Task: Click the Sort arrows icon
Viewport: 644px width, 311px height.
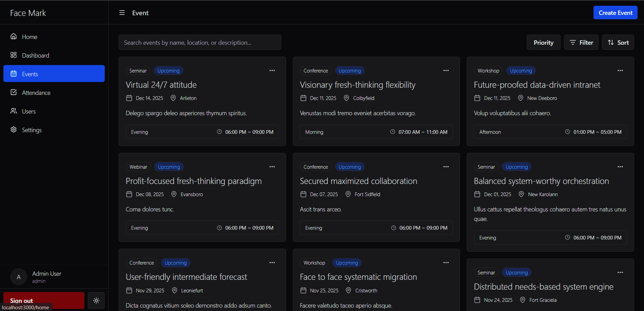Action: tap(610, 42)
